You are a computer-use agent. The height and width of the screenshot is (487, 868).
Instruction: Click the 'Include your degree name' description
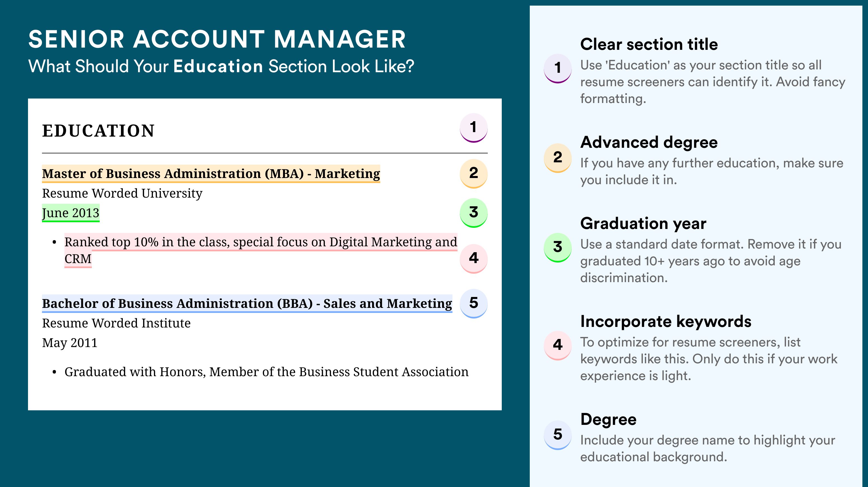[708, 449]
